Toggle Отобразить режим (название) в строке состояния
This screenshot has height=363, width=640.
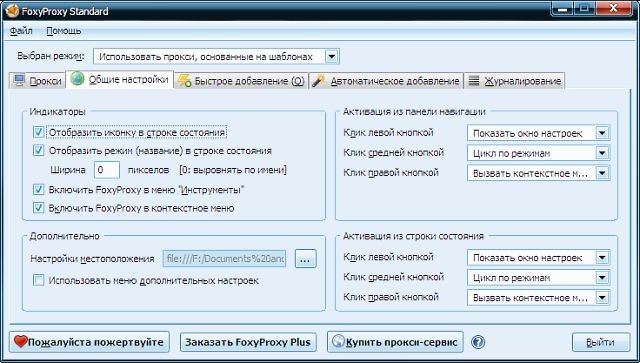point(38,150)
